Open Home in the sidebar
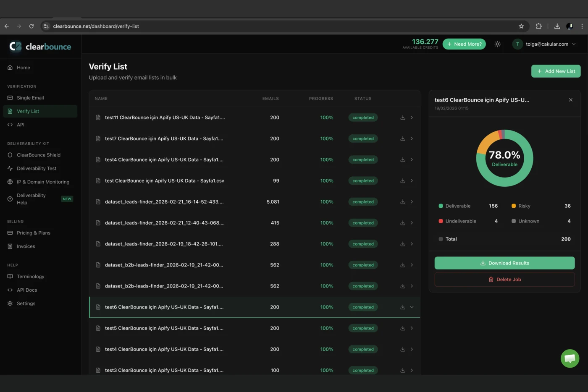The width and height of the screenshot is (588, 392). coord(40,68)
